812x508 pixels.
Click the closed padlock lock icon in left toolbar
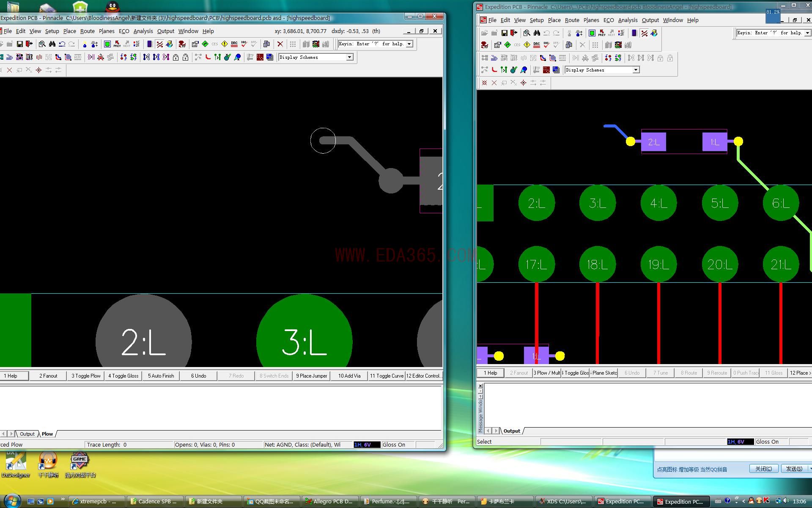(176, 57)
